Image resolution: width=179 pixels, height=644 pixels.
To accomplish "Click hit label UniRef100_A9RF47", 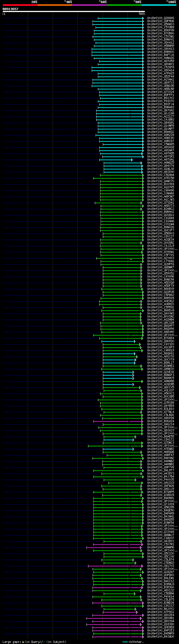I will point(161,455).
